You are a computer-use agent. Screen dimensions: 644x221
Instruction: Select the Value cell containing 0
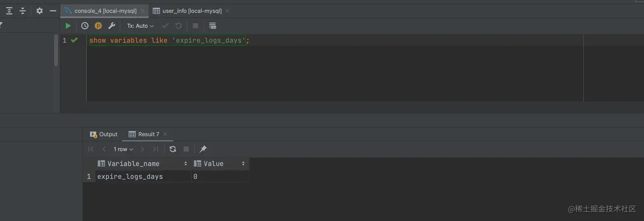[x=220, y=176]
